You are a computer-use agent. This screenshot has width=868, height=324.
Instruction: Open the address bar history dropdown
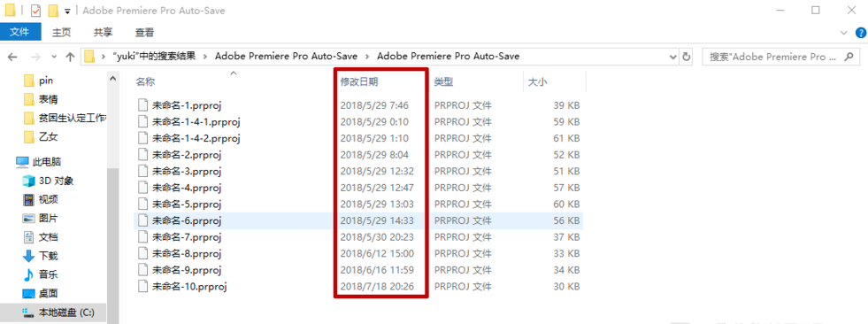673,57
